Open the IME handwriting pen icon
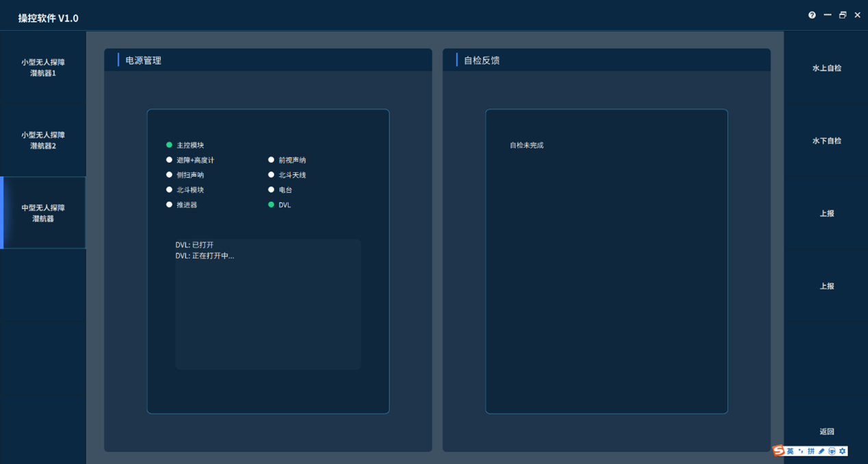Screen dimensions: 868x464 [821, 451]
